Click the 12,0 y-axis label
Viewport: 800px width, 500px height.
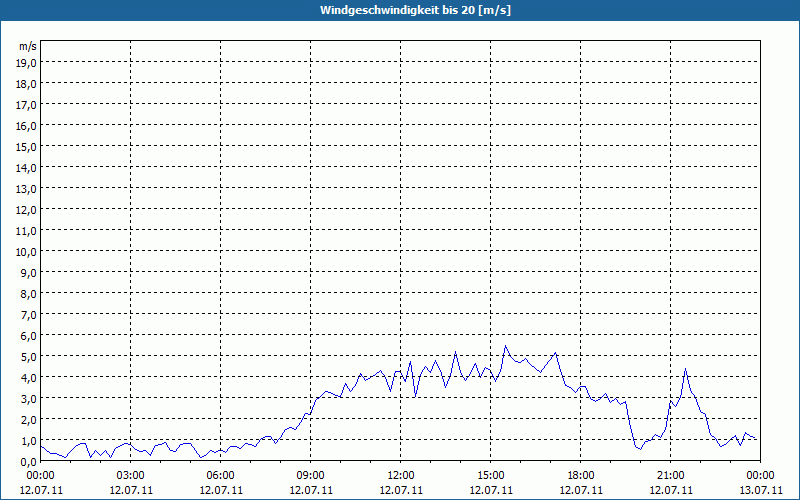[27, 210]
